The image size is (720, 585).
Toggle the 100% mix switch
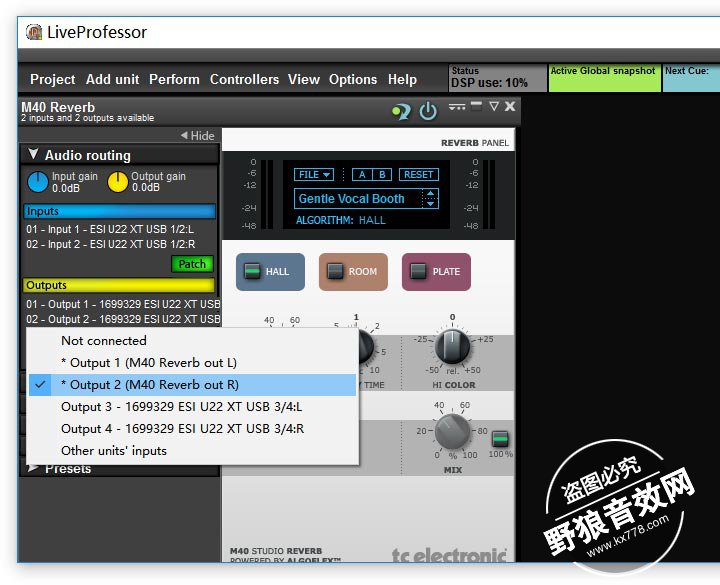coord(500,439)
